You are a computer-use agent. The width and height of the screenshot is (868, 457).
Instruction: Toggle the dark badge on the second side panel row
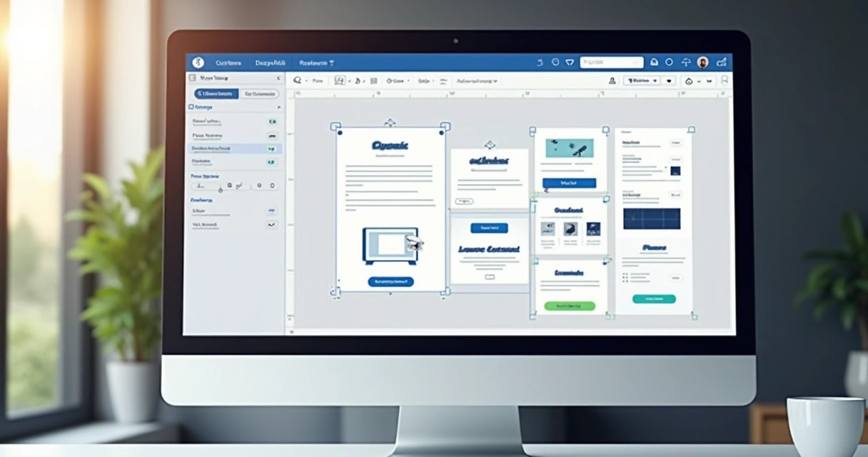click(272, 136)
